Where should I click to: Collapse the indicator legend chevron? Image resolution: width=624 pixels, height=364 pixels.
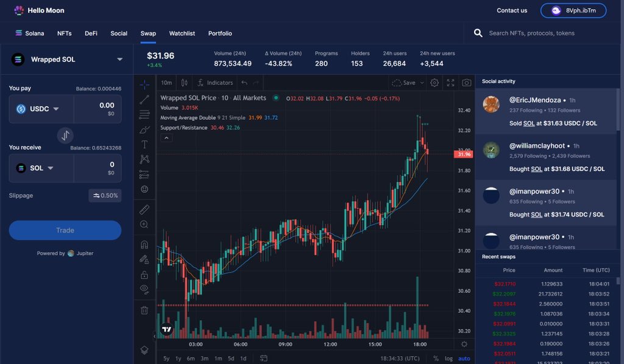[x=166, y=138]
